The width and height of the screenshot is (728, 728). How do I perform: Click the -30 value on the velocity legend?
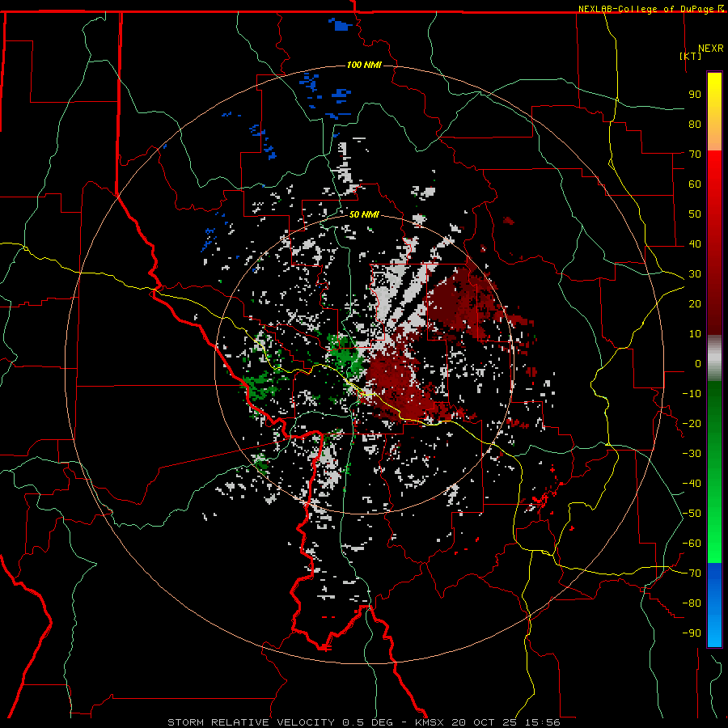coord(692,454)
